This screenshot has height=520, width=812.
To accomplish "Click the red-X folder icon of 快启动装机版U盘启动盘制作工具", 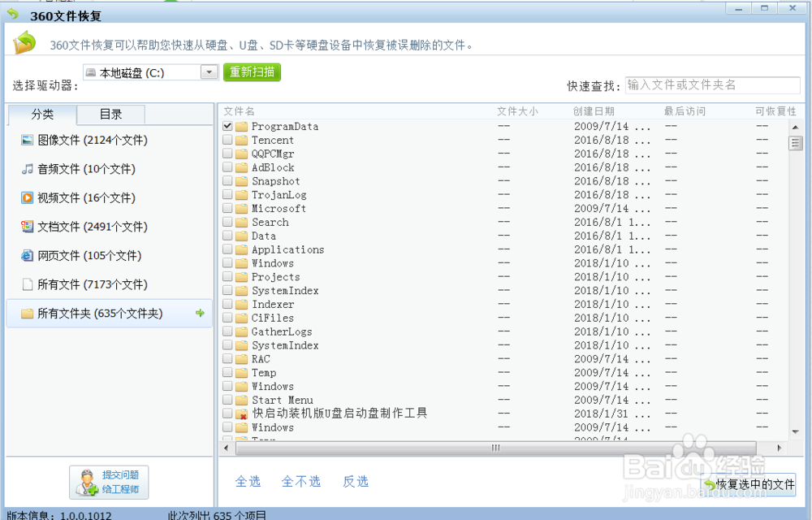I will point(241,414).
